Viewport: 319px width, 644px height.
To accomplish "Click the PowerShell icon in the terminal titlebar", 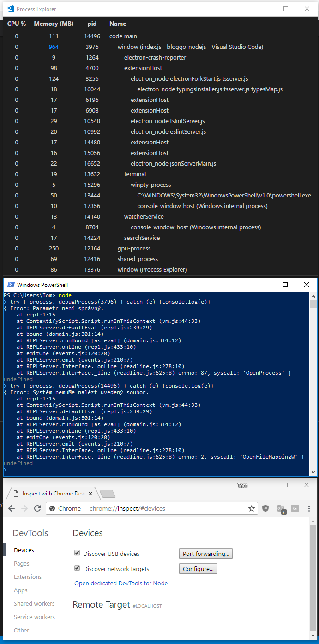I will 10,285.
